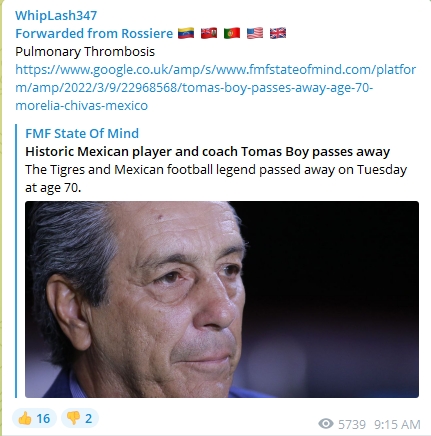The width and height of the screenshot is (431, 436).
Task: Open the WhipLash347 sender profile
Action: click(x=56, y=15)
